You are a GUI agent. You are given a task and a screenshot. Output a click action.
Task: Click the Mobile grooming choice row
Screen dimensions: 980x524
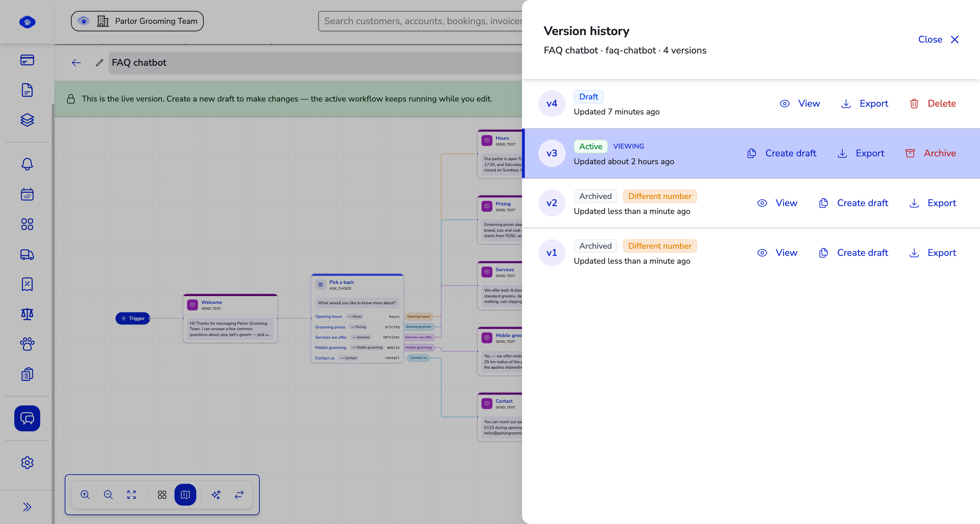357,347
